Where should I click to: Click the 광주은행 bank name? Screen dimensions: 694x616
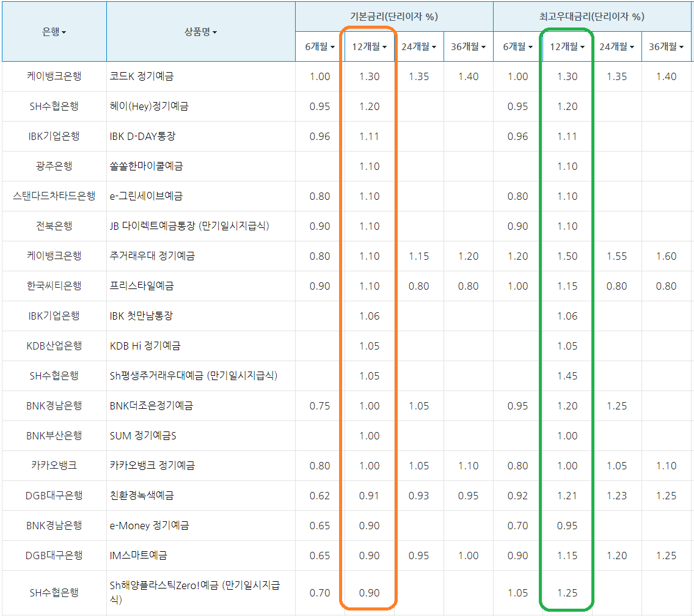pos(54,166)
